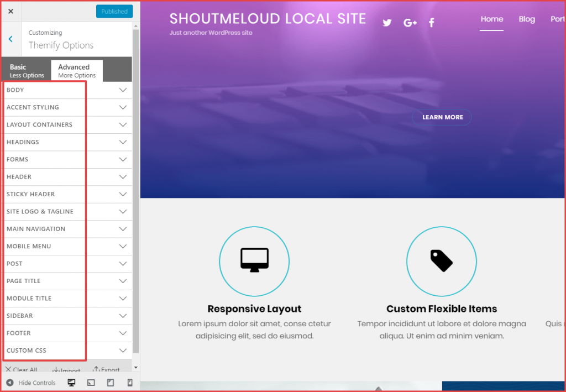Viewport: 566px width, 392px height.
Task: Switch to the Basic Less Options tab
Action: point(27,71)
